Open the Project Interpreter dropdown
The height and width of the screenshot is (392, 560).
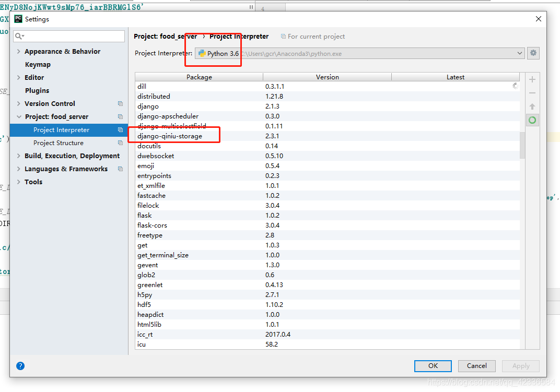tap(359, 53)
